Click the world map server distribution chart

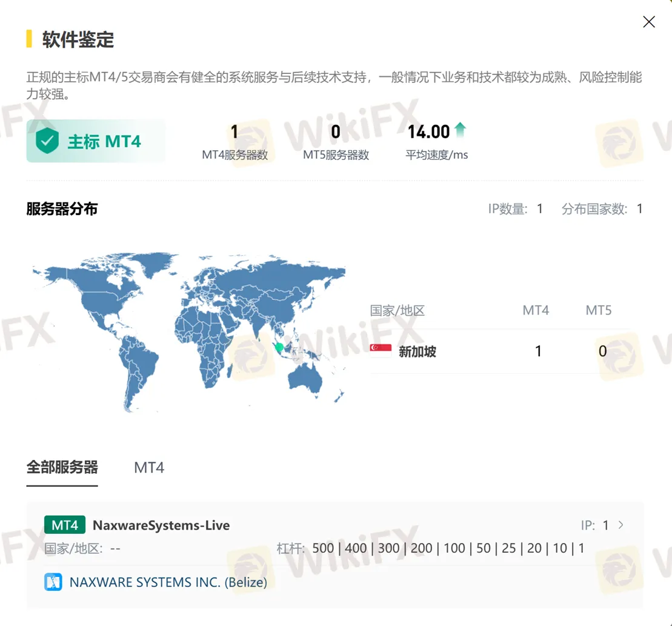click(189, 332)
